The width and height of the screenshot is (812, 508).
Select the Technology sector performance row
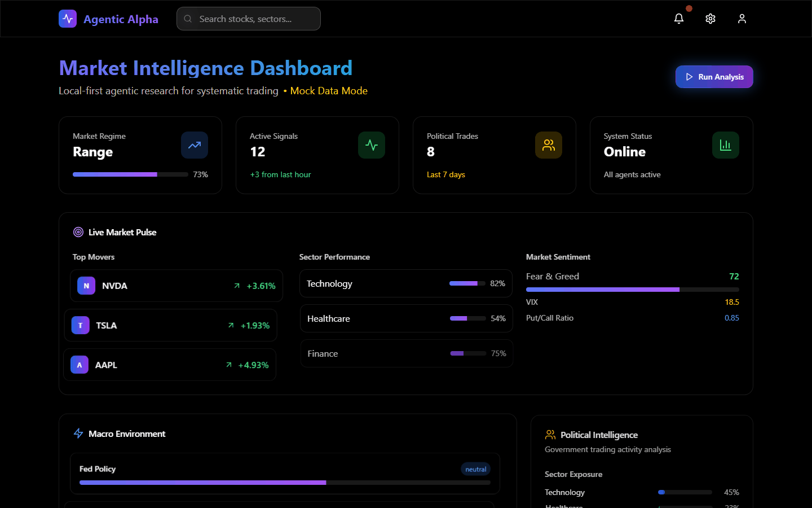(406, 283)
